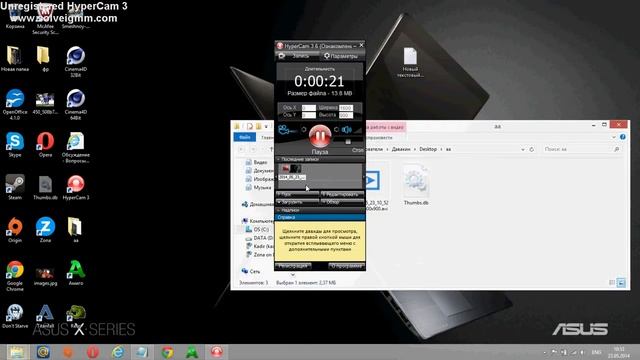Click the Регистрация button in HyperCam
Image resolution: width=640 pixels, height=360 pixels.
point(293,266)
